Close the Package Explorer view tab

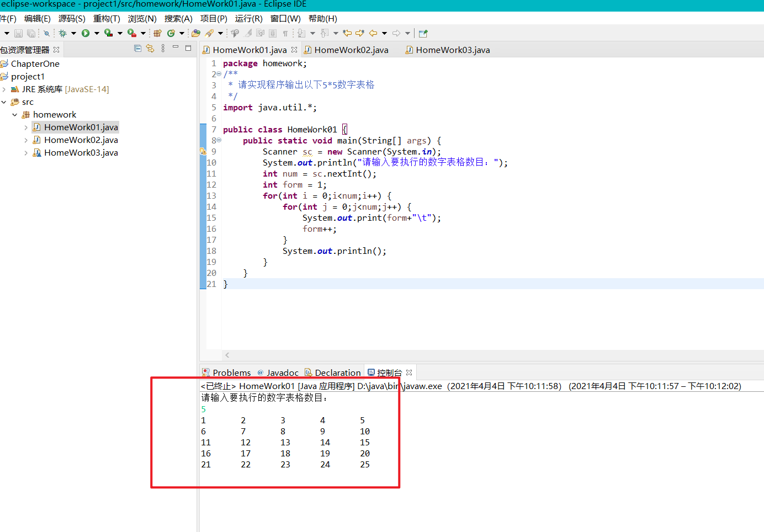click(x=56, y=50)
